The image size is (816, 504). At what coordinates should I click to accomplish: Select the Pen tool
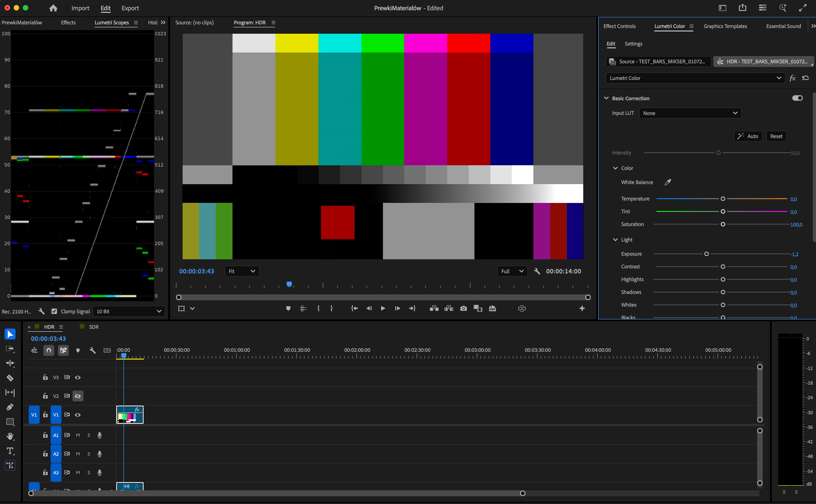click(10, 407)
